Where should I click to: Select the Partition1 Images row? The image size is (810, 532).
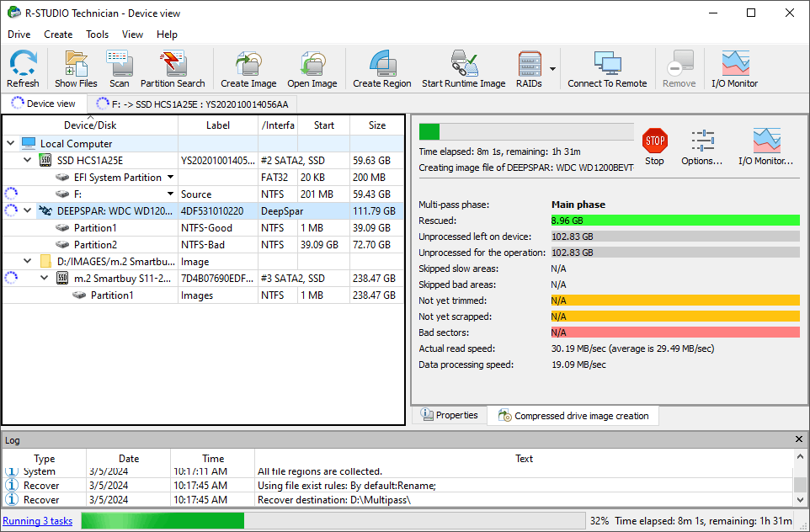pyautogui.click(x=203, y=295)
